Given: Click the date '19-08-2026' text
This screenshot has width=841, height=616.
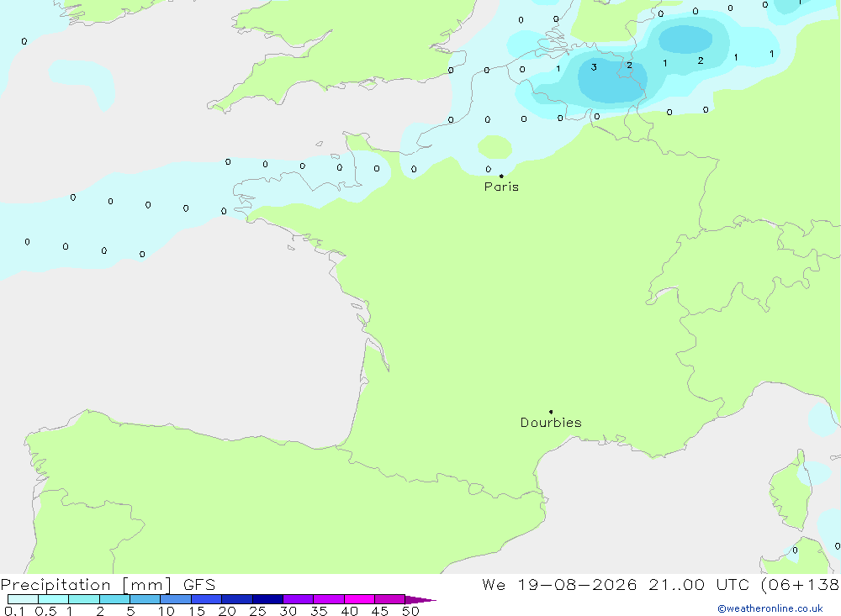Looking at the screenshot, I should pyautogui.click(x=577, y=585).
